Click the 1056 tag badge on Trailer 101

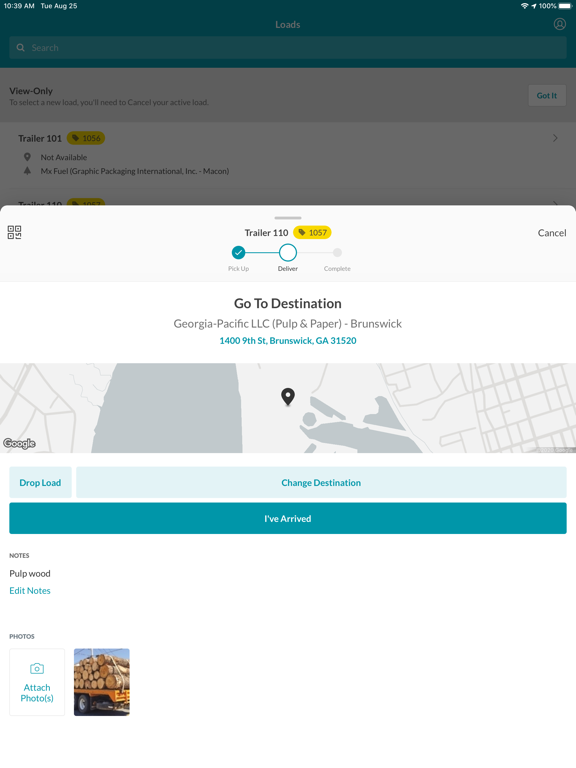click(86, 138)
